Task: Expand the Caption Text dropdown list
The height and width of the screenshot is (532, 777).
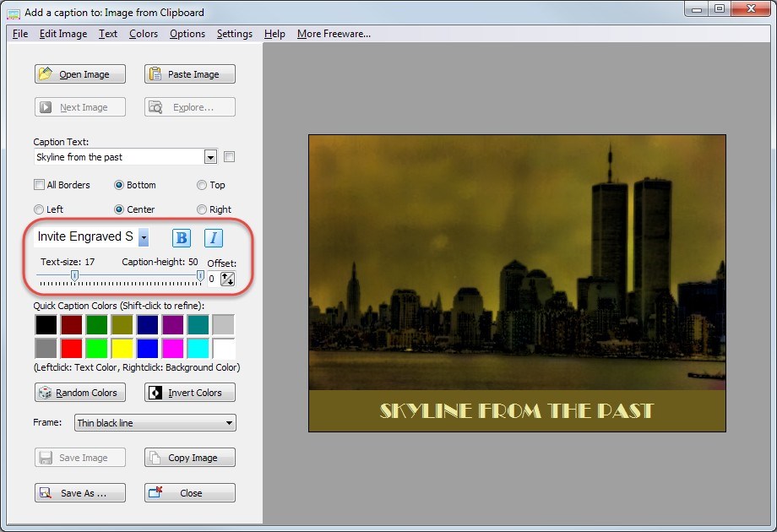Action: pyautogui.click(x=210, y=157)
